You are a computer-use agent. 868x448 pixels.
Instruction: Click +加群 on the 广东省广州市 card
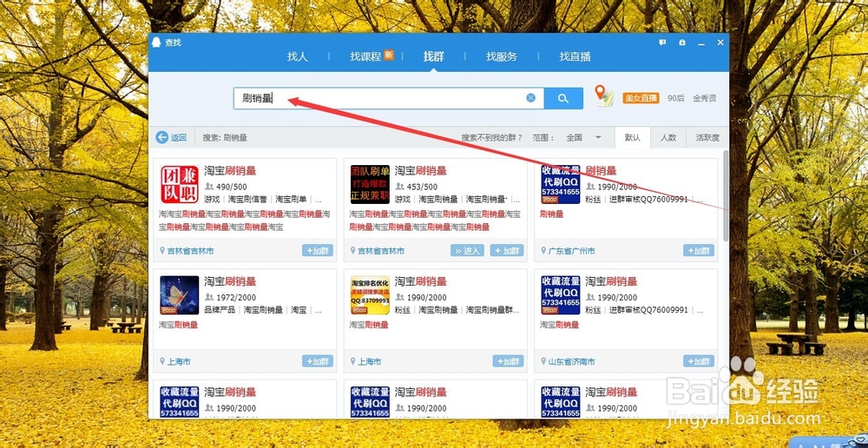pos(699,250)
